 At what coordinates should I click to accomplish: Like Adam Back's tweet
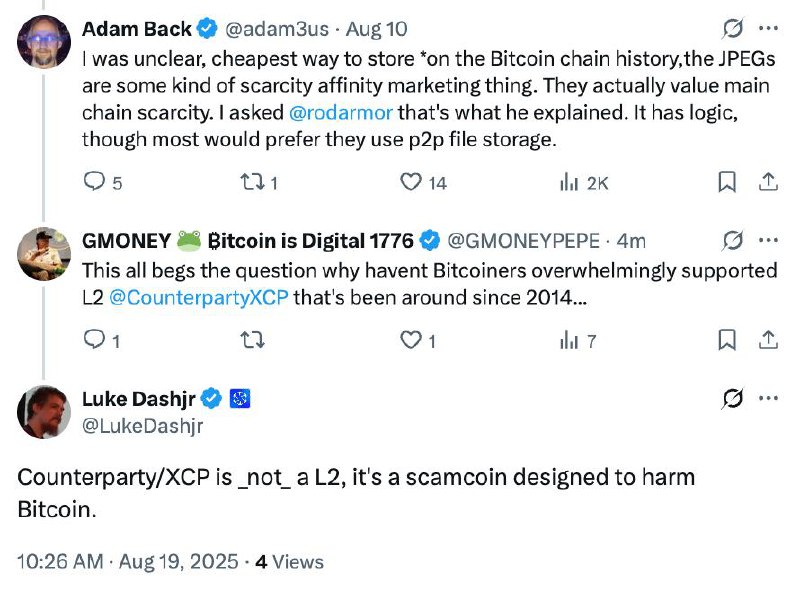pyautogui.click(x=411, y=182)
